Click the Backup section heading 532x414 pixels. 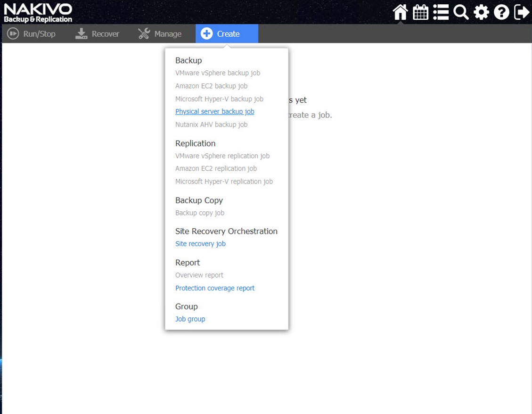click(188, 60)
